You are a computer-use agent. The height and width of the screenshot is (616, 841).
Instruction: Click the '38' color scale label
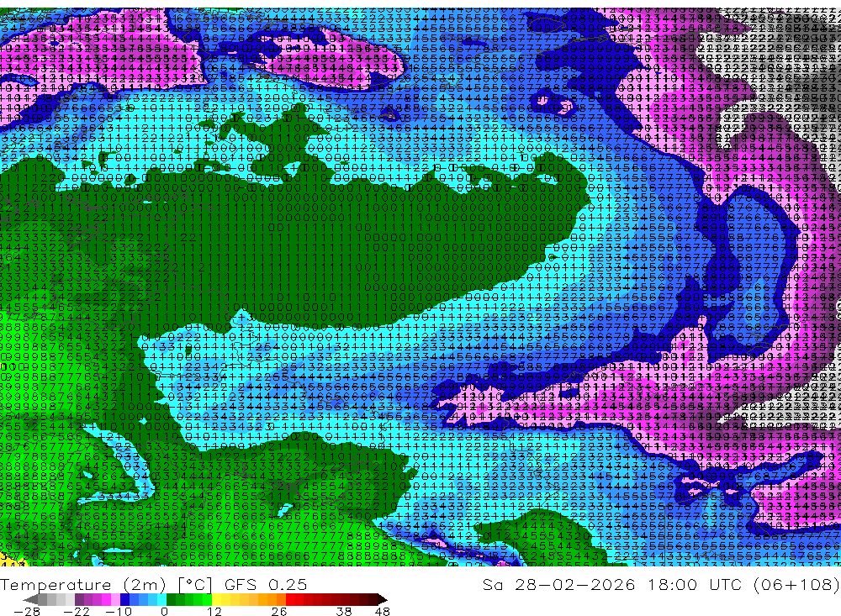(x=344, y=611)
